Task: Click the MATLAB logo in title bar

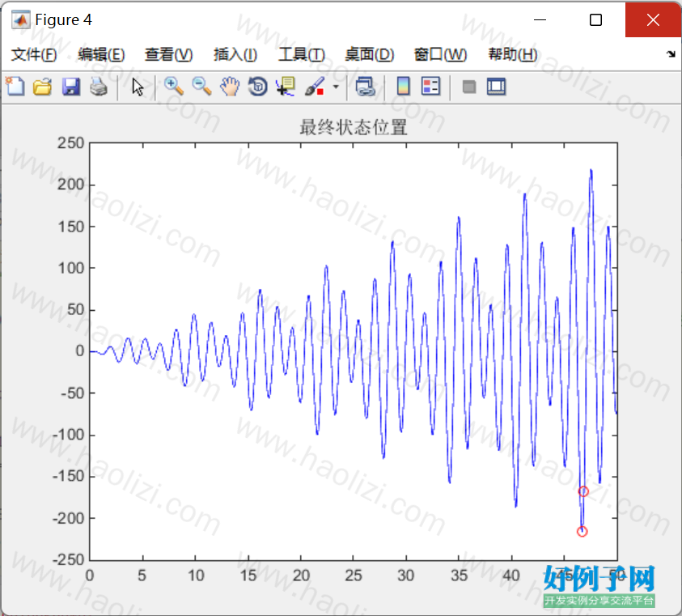Action: [x=20, y=20]
